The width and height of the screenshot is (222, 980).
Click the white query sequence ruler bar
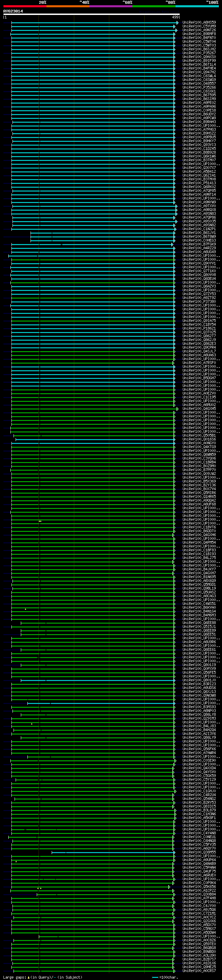pos(92,15)
